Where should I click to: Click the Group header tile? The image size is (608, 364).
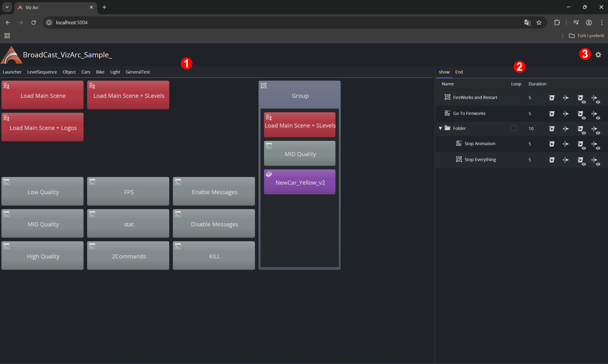click(299, 95)
